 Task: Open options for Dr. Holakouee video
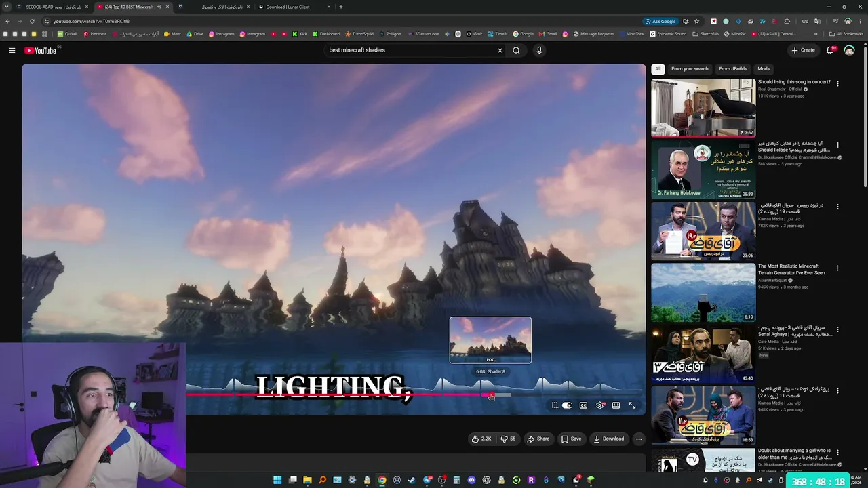click(x=837, y=145)
